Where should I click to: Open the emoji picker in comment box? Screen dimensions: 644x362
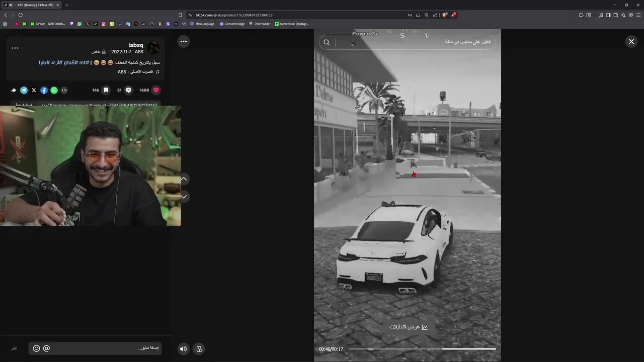click(36, 348)
